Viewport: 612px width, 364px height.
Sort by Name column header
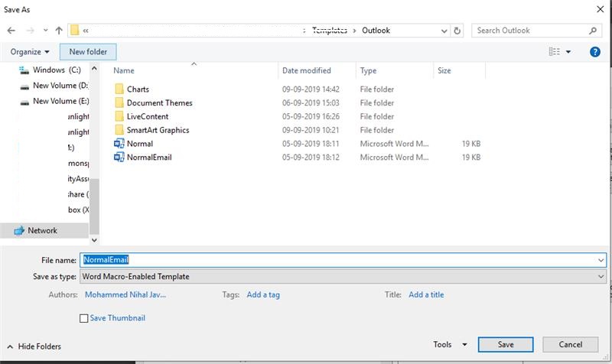124,70
